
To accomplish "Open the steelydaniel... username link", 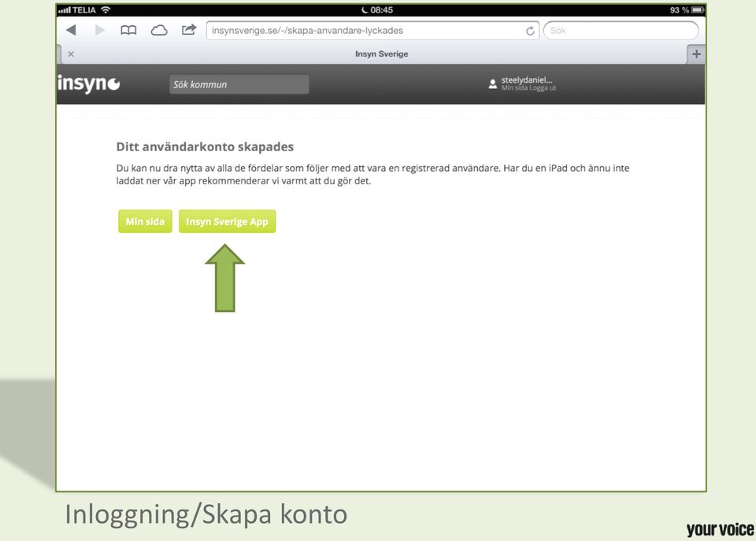I will [527, 80].
